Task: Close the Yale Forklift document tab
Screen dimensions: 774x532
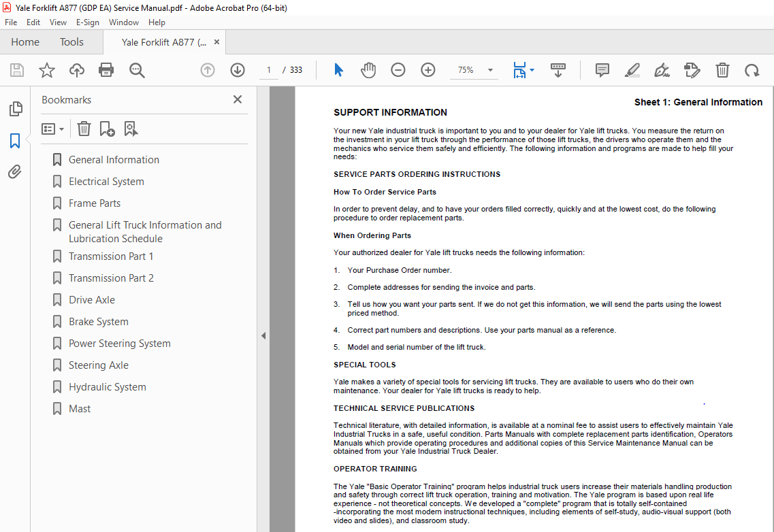Action: click(216, 42)
